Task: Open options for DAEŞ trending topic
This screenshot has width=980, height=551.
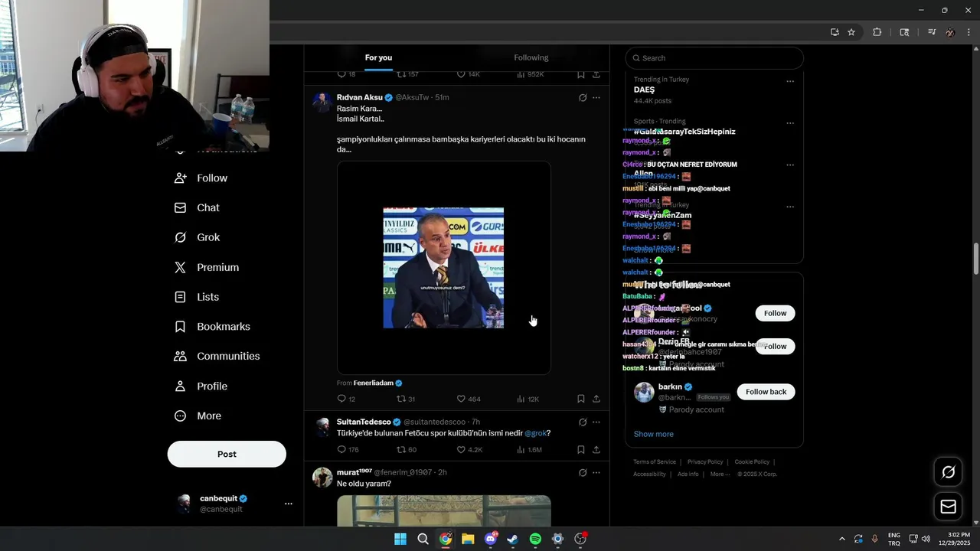Action: 790,81
